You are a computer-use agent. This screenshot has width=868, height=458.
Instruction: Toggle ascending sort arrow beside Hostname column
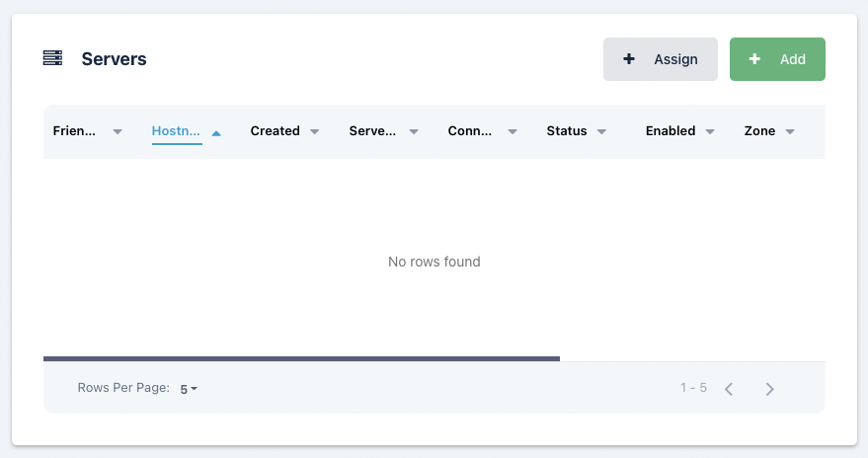tap(216, 131)
